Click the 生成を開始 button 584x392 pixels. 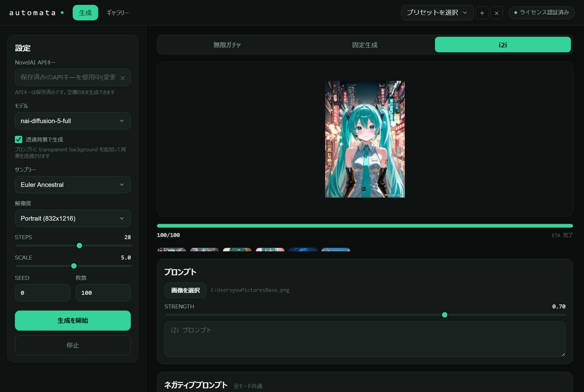[x=72, y=321]
